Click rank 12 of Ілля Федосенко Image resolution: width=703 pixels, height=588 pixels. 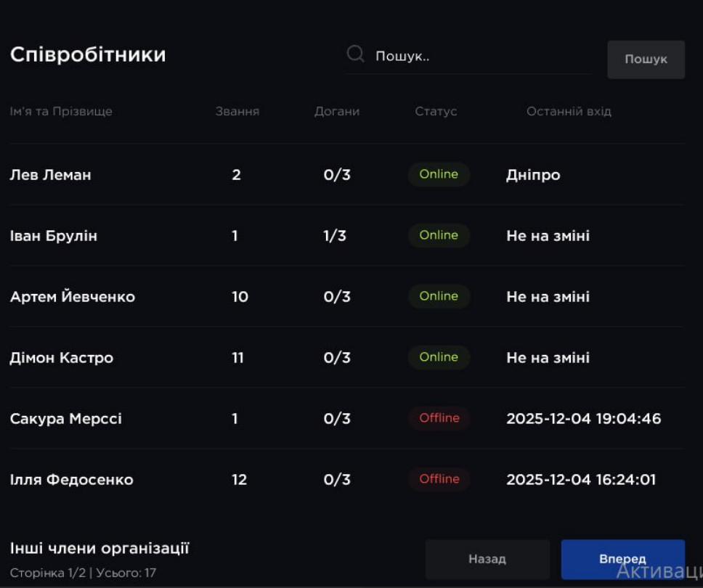pos(239,480)
